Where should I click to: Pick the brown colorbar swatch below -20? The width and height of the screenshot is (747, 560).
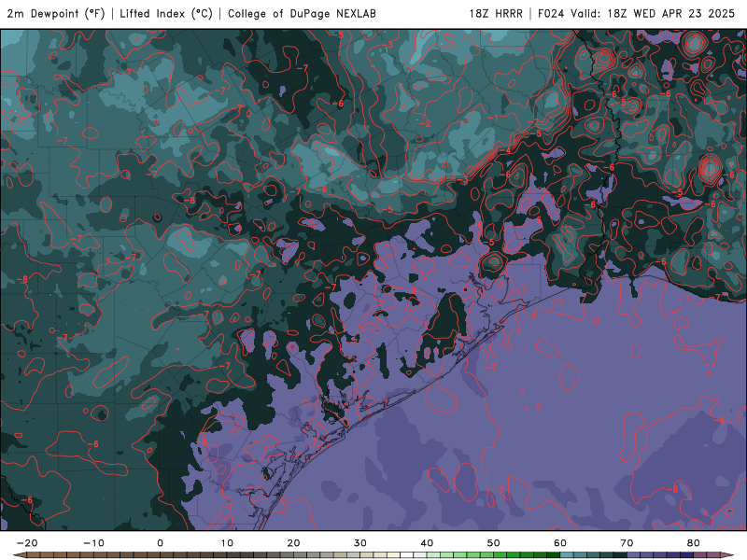[x=34, y=555]
